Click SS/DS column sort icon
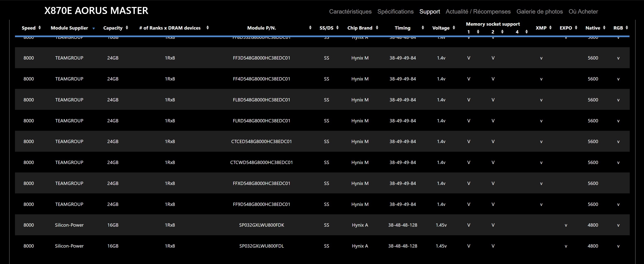 [337, 28]
